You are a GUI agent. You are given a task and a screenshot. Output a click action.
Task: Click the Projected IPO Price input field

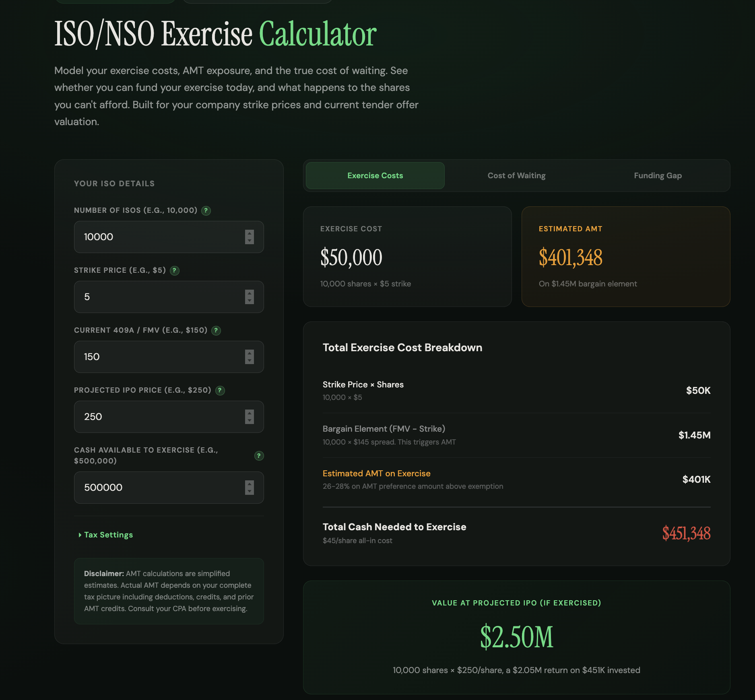[x=161, y=417]
